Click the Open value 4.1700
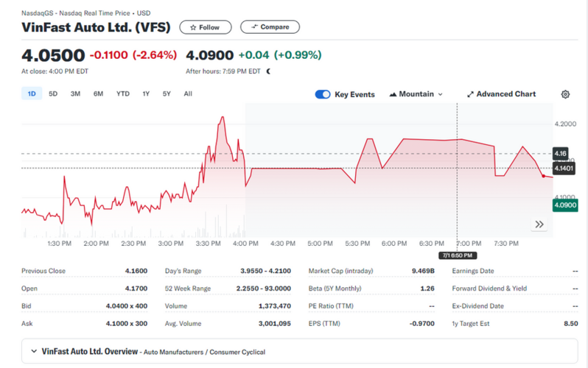The height and width of the screenshot is (368, 588). 136,289
